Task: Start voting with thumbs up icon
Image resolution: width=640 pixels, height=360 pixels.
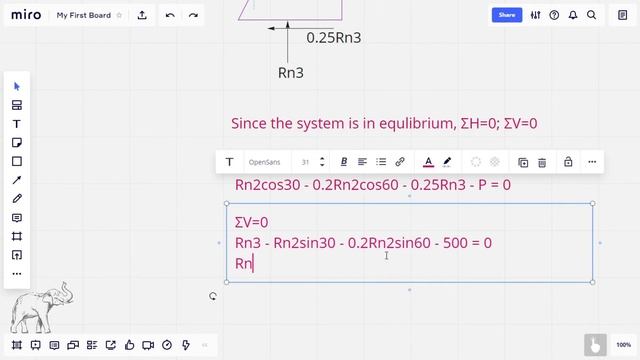Action: (129, 345)
